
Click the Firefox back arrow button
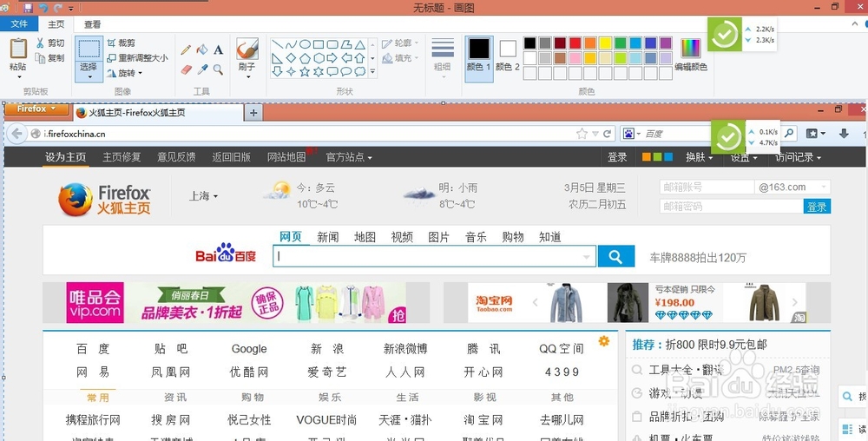(x=16, y=134)
